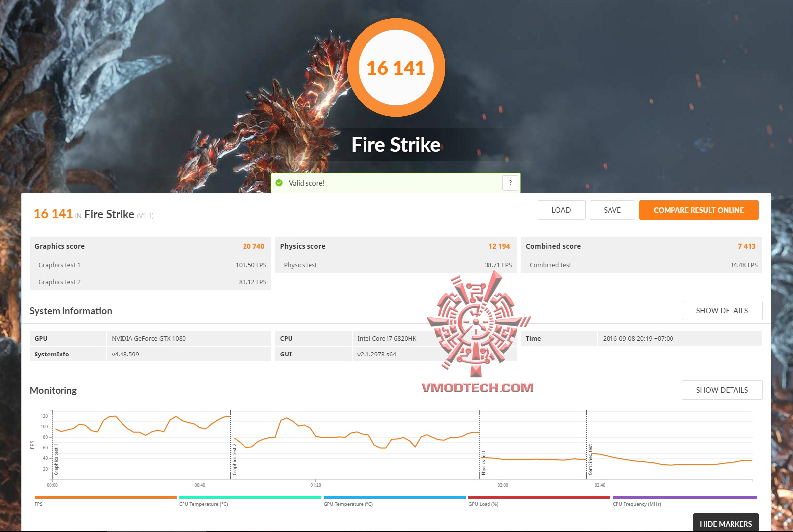Click the 101.50 FPS value

click(251, 265)
